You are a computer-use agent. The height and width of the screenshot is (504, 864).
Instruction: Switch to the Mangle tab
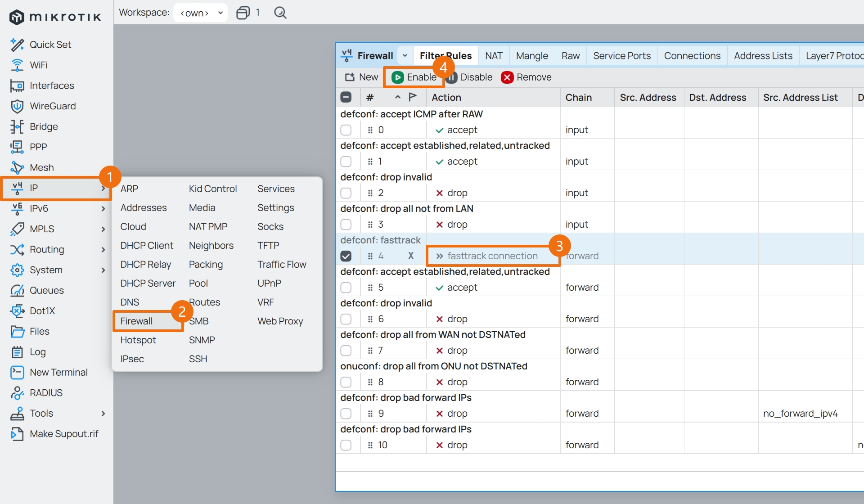pyautogui.click(x=532, y=56)
